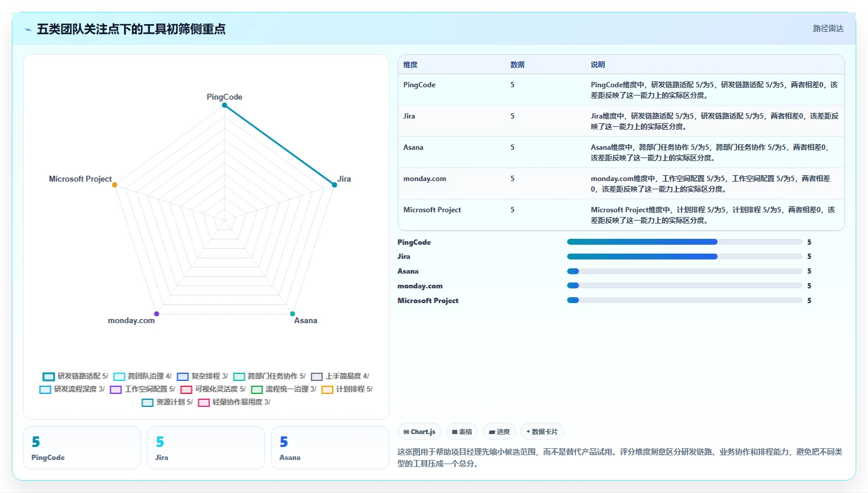The height and width of the screenshot is (493, 868).
Task: Toggle the 计划排程 5/ legend item
Action: click(x=347, y=389)
